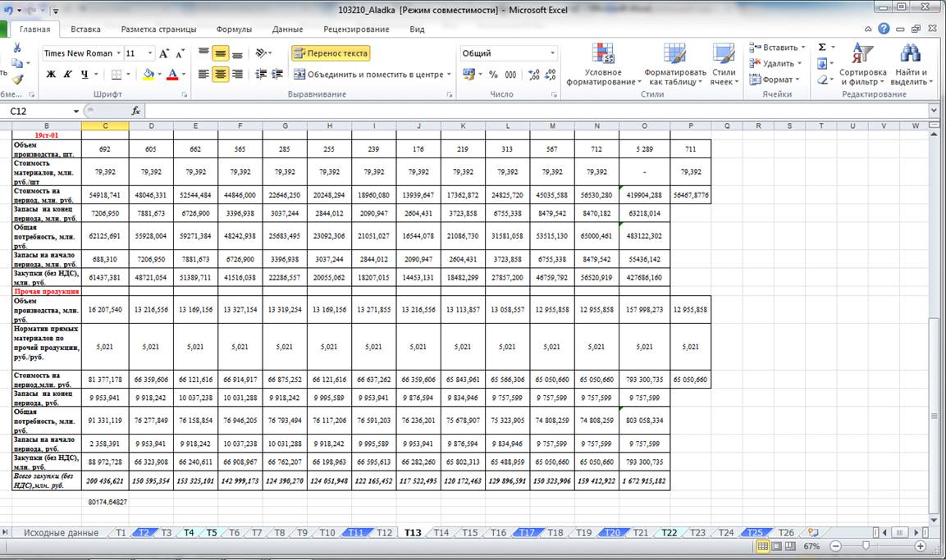Expand the font size 11 dropdown
Screen dimensions: 946x560
click(149, 53)
